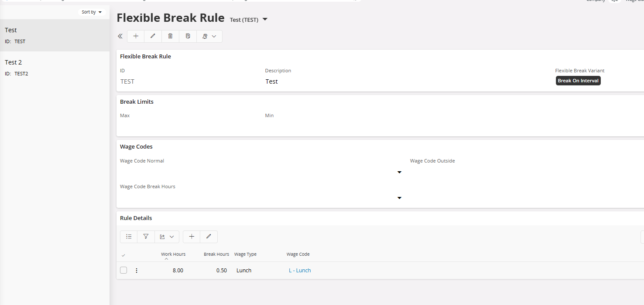The image size is (644, 305).
Task: Select the Test 2 record in list
Action: (x=55, y=68)
